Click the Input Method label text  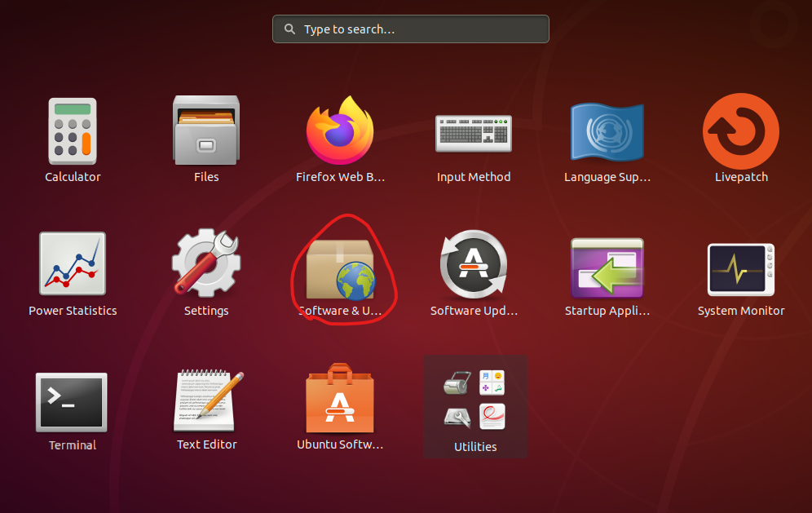click(x=474, y=177)
